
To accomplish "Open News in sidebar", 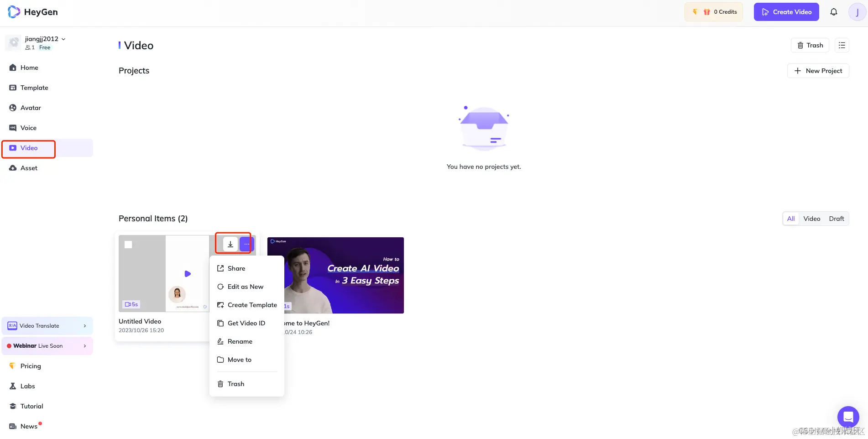I will [47, 426].
